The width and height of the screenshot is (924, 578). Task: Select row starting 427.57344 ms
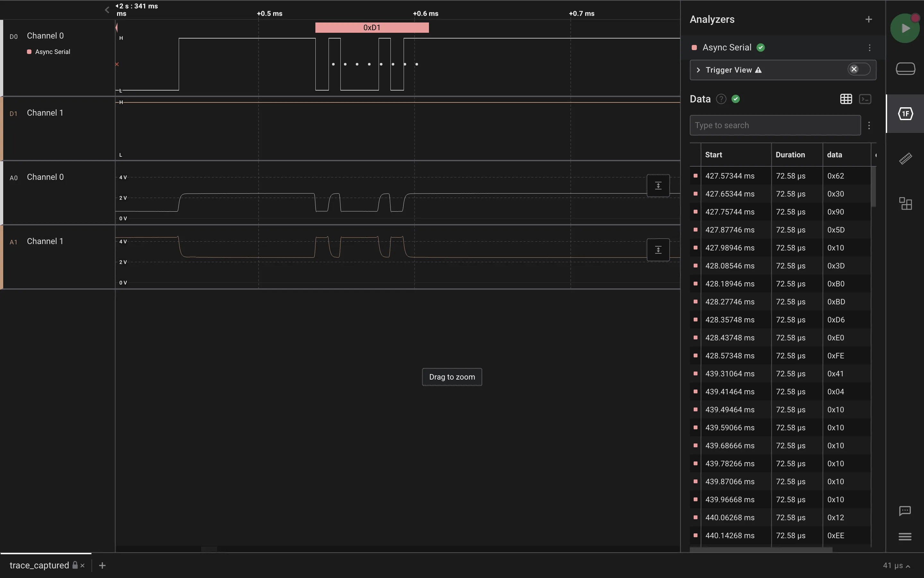pyautogui.click(x=780, y=176)
